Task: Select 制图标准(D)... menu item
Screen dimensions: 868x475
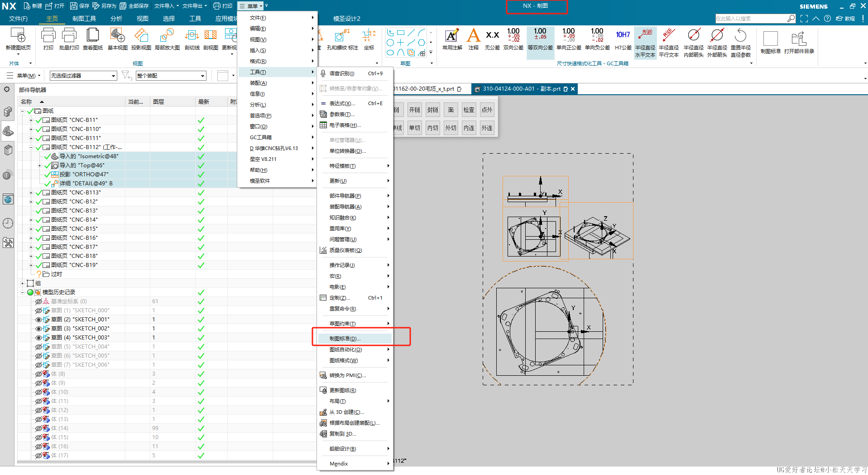Action: [x=355, y=339]
